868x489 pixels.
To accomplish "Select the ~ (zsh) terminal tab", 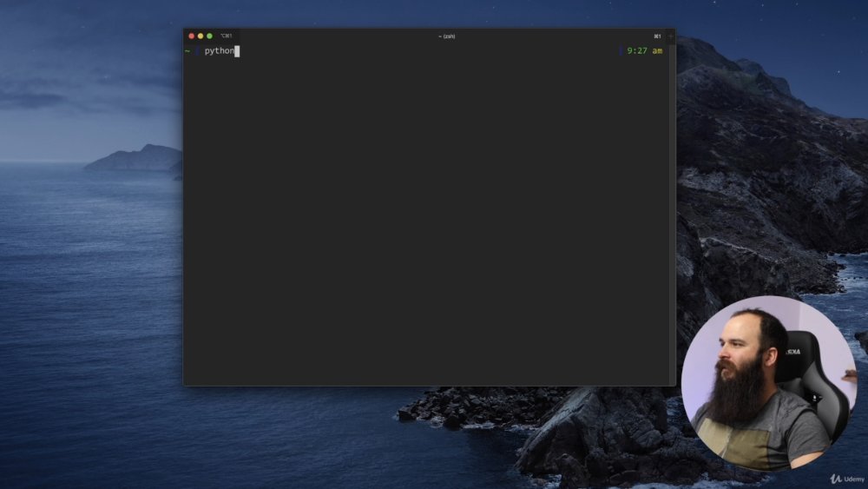I will point(446,36).
